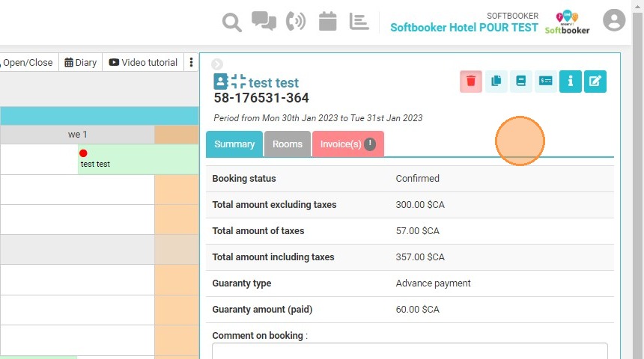Open the calendar icon in header
Viewport: 644px width, 359px height.
point(327,21)
